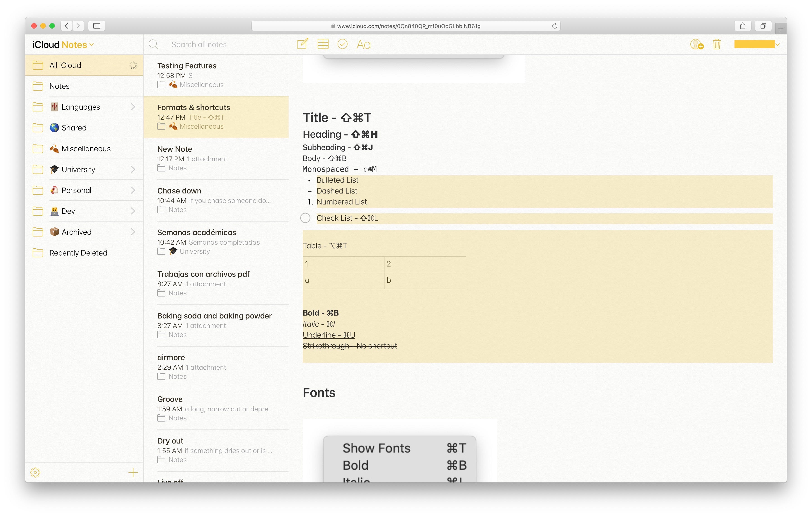812x516 pixels.
Task: Open text style Aa formatting menu
Action: [363, 44]
